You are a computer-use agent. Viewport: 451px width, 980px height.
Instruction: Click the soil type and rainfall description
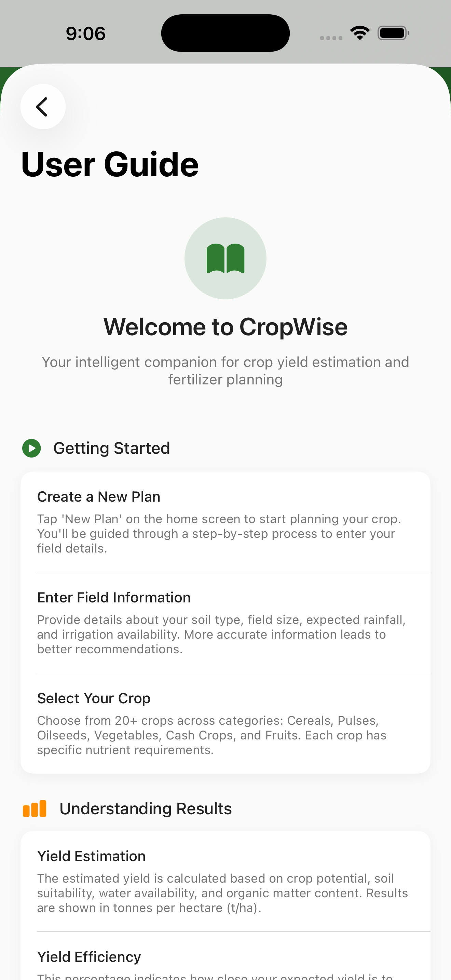(221, 635)
